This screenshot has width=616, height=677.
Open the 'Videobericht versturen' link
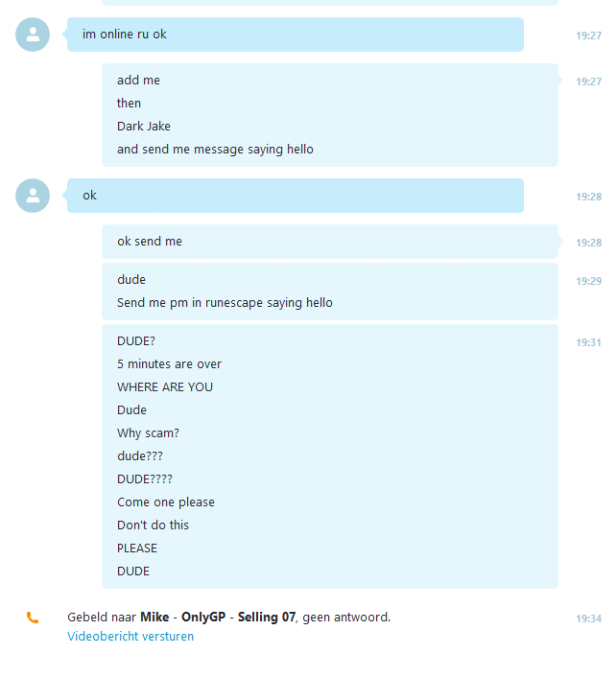(x=130, y=637)
